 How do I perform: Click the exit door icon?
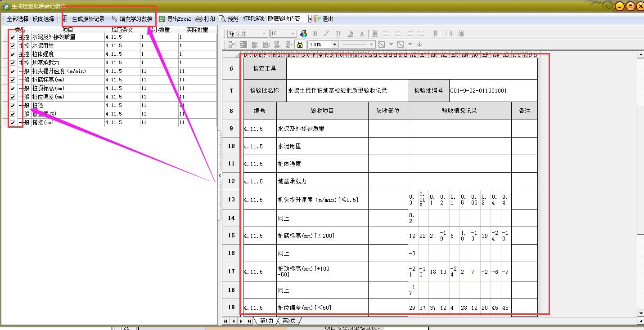pos(318,19)
